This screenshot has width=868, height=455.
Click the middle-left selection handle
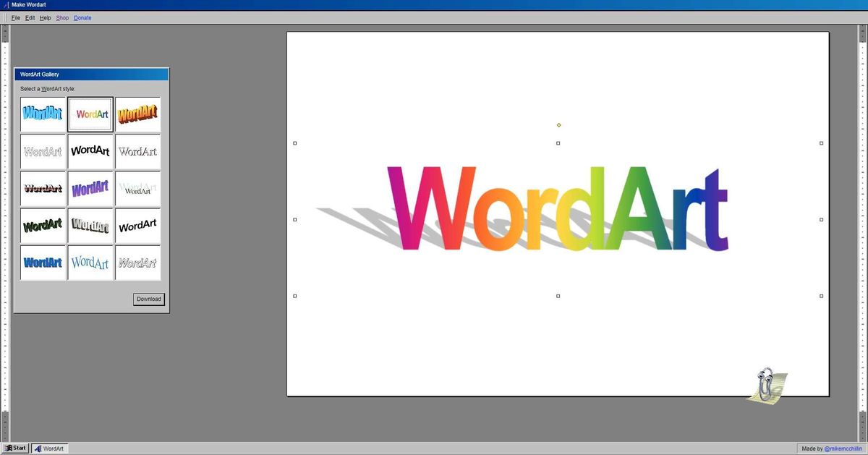tap(294, 219)
